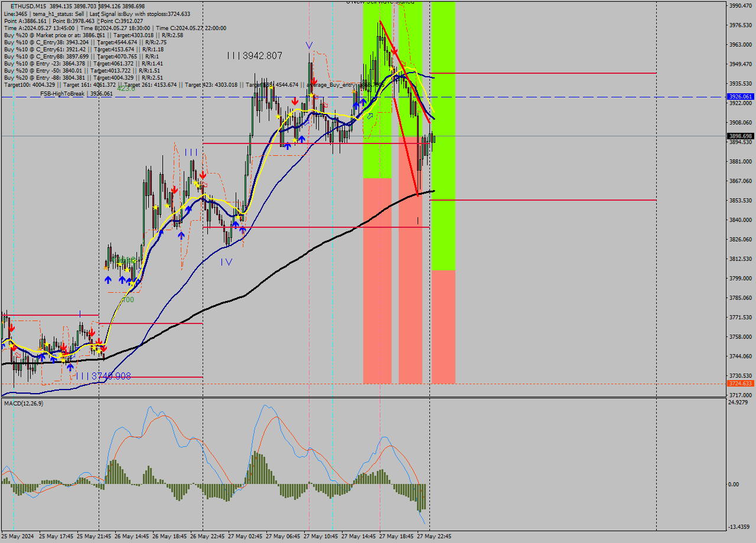This screenshot has height=543, width=756.
Task: Click the '27 May 18:45' time axis label
Action: (x=397, y=537)
